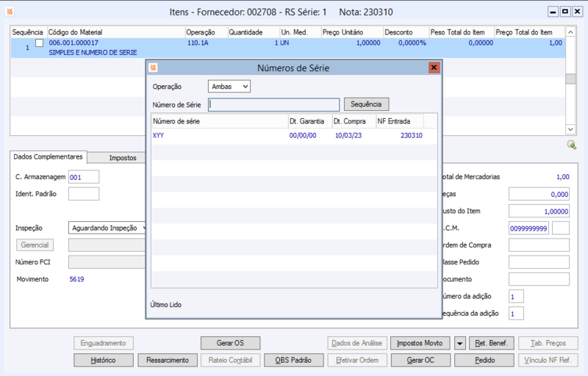Click the Ordem de Compra field
This screenshot has height=376, width=588.
point(539,245)
